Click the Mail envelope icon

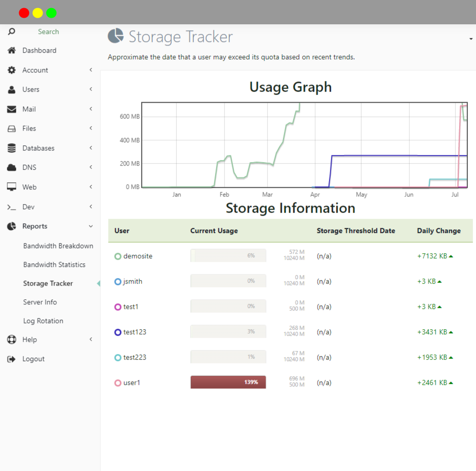(x=12, y=109)
